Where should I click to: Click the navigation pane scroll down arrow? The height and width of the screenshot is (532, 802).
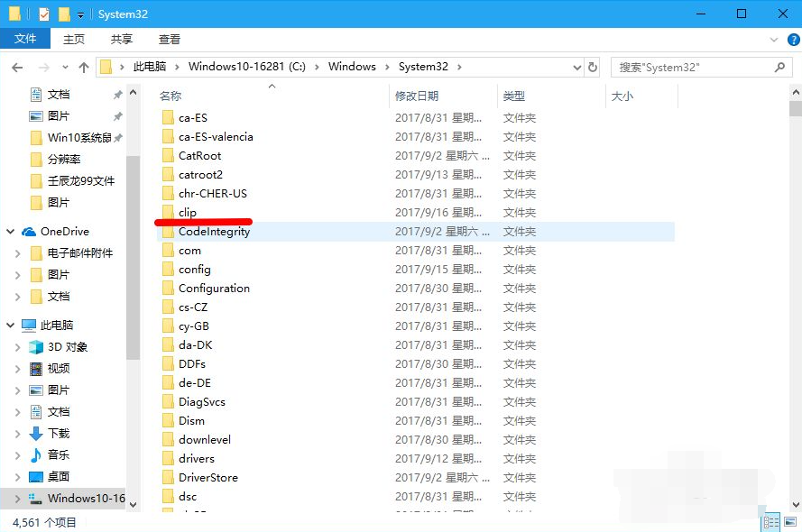[x=133, y=504]
